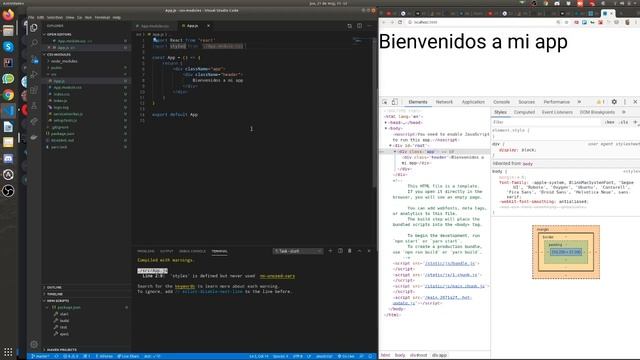Toggle .cls class editor in Styles pane

[x=624, y=122]
